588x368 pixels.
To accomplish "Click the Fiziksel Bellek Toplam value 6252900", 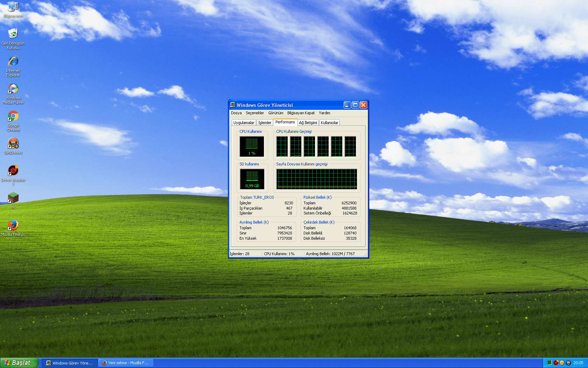I will pos(349,203).
